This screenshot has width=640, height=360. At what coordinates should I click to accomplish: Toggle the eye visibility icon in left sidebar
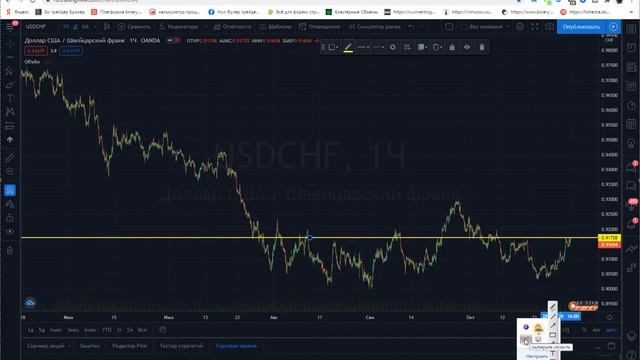10,232
